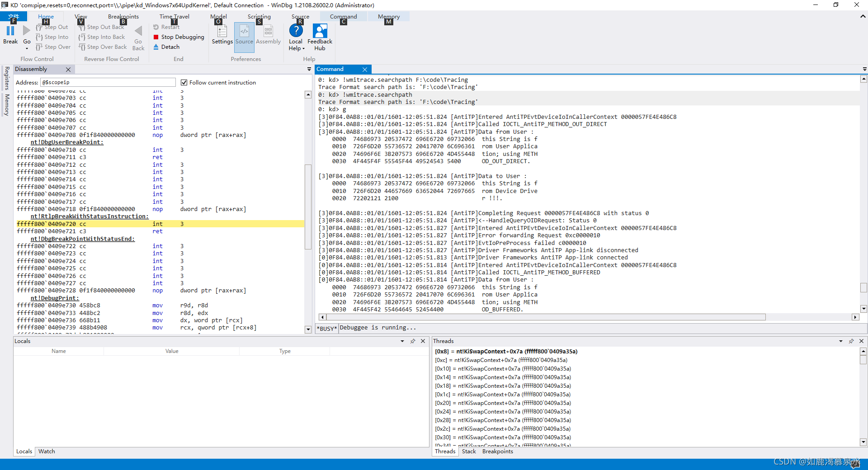Open the Registers side panel

(x=7, y=78)
